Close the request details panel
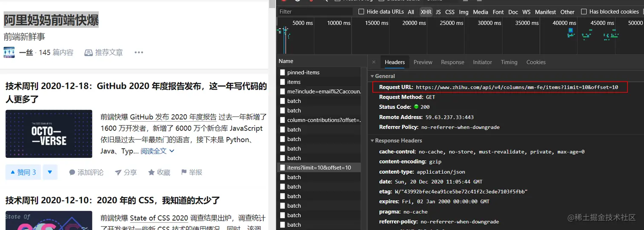 [374, 62]
